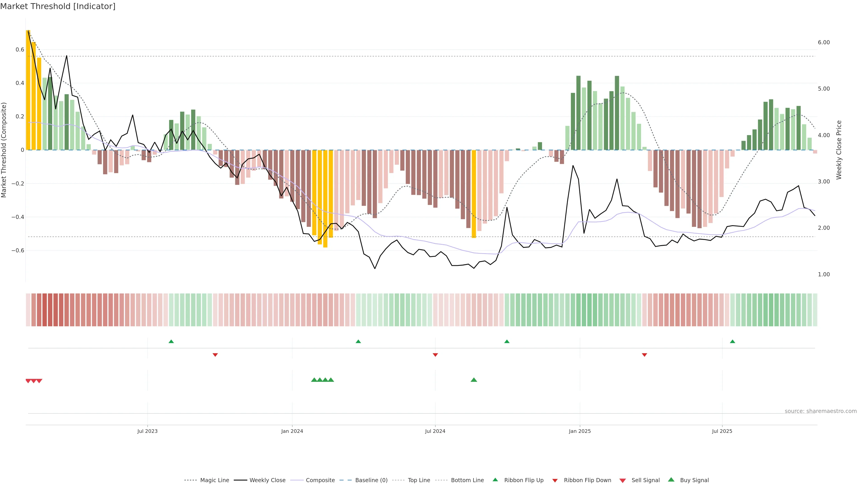Image resolution: width=868 pixels, height=488 pixels.
Task: Click the first Ribbon Flip Down marker in 2023
Action: [215, 355]
